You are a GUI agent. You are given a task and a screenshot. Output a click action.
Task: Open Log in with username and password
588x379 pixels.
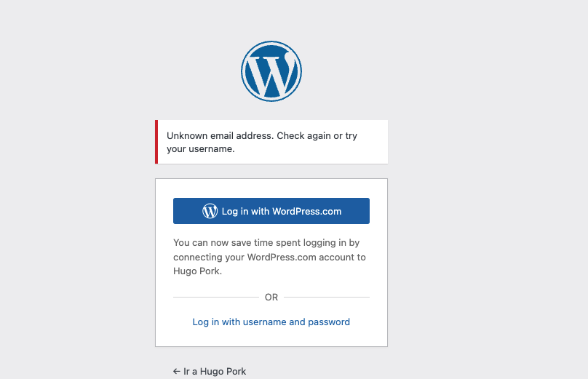tap(271, 322)
